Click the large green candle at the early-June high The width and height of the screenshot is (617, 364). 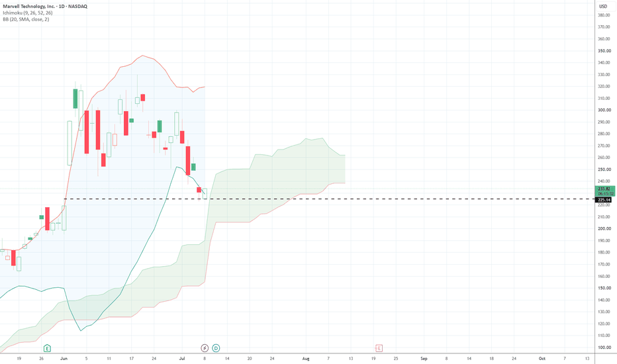coord(75,99)
